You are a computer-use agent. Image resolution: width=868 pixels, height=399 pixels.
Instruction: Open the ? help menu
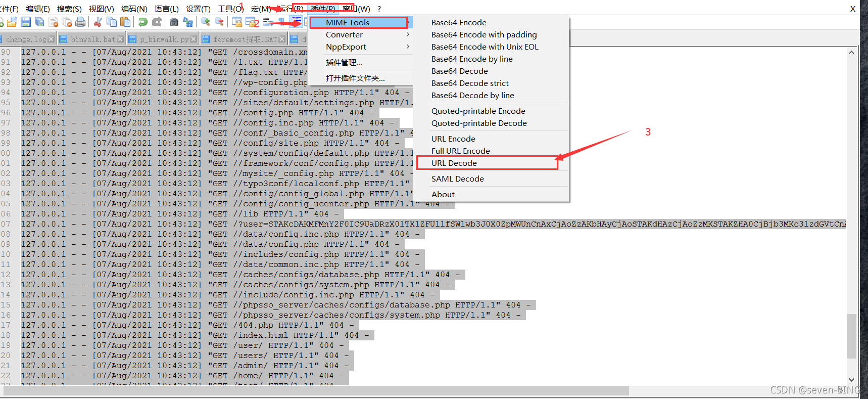point(379,9)
